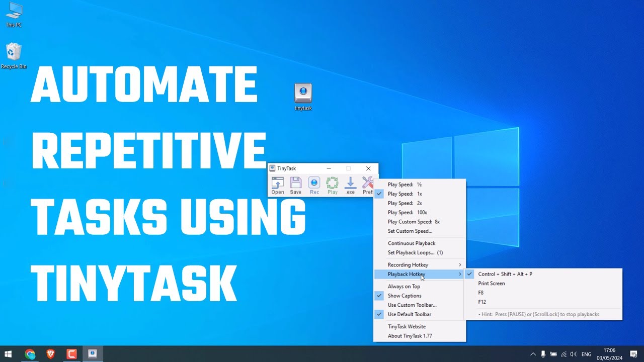Select the Recycle Bin desktop icon
Image resolution: width=644 pixels, height=362 pixels.
[x=14, y=56]
